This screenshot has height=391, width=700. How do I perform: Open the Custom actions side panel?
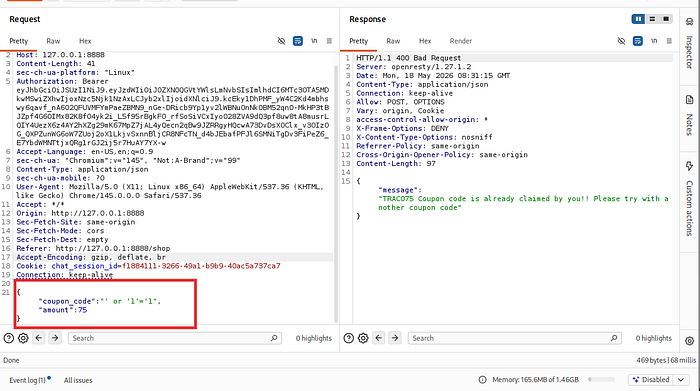[689, 199]
